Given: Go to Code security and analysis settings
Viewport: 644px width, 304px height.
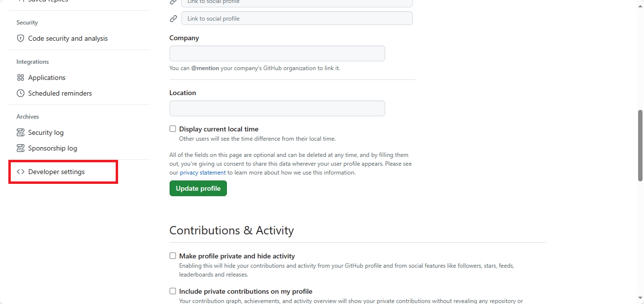Looking at the screenshot, I should point(68,38).
